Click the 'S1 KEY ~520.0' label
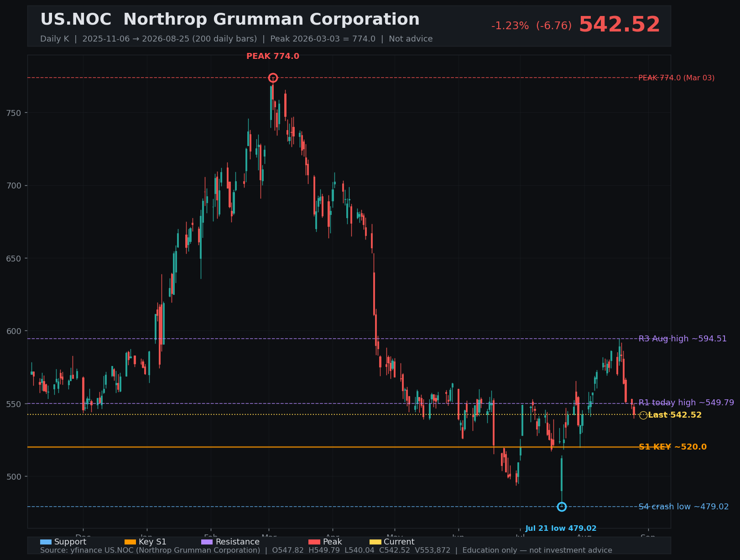 tap(672, 447)
